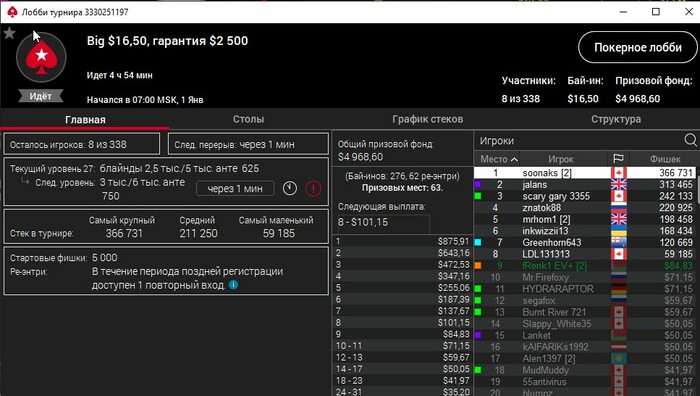Click the title bar spade icon

coord(12,12)
